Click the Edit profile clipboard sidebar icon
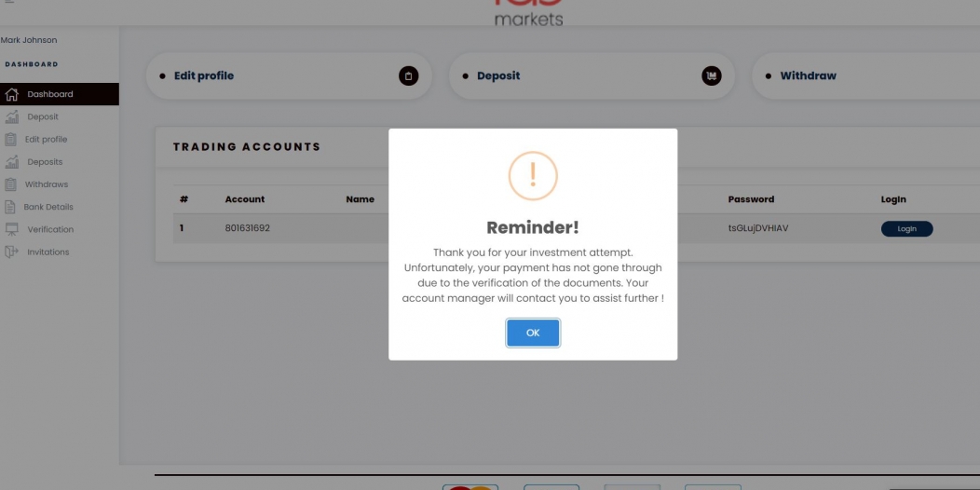 pyautogui.click(x=10, y=140)
